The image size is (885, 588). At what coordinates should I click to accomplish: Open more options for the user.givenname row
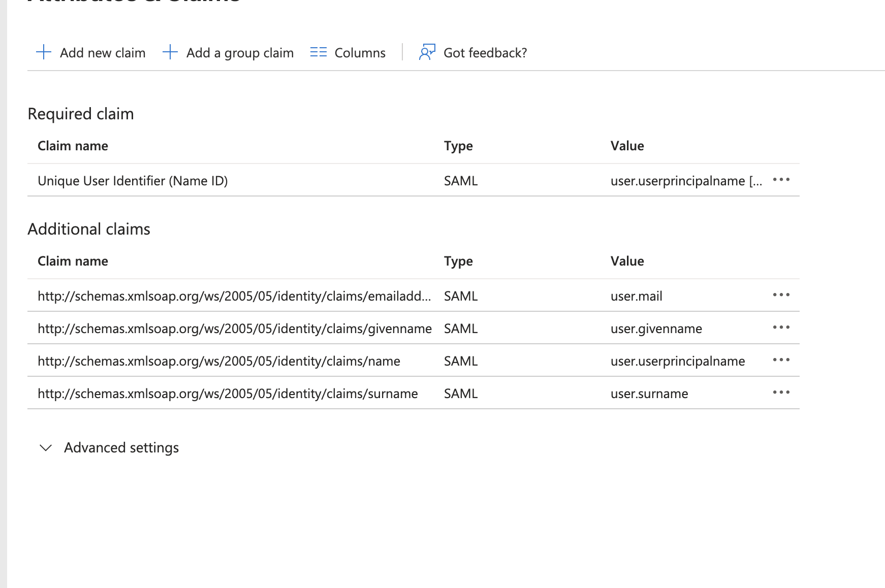click(x=781, y=328)
